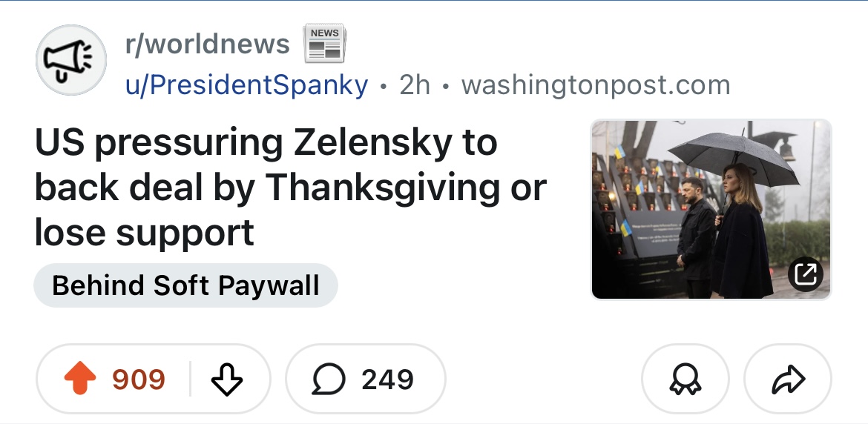This screenshot has height=424, width=868.
Task: Open the r/worldnews subreddit link
Action: (x=208, y=44)
